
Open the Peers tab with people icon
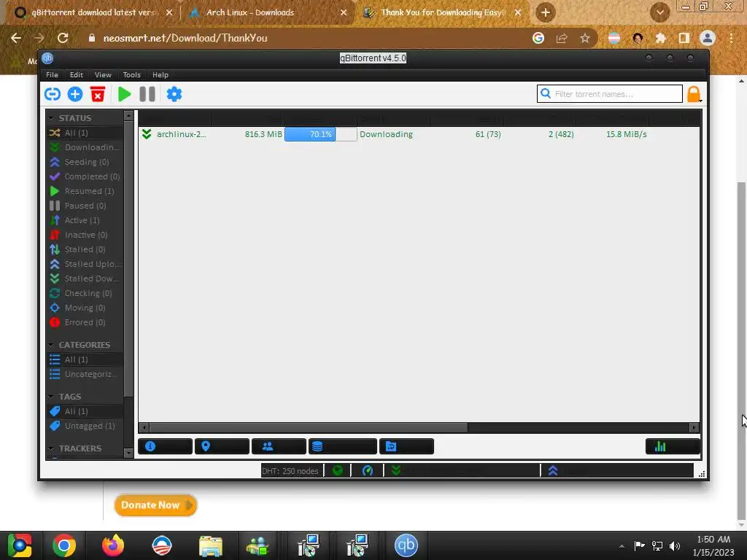tap(279, 446)
